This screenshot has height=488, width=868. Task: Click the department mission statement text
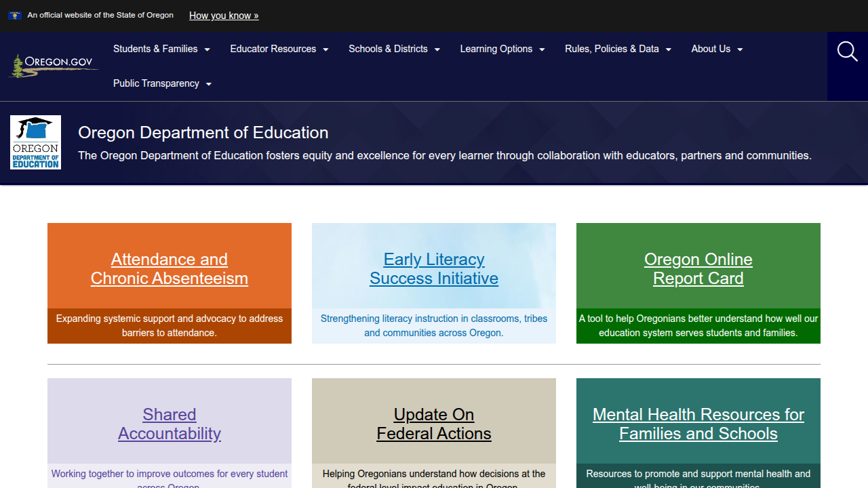tap(445, 156)
